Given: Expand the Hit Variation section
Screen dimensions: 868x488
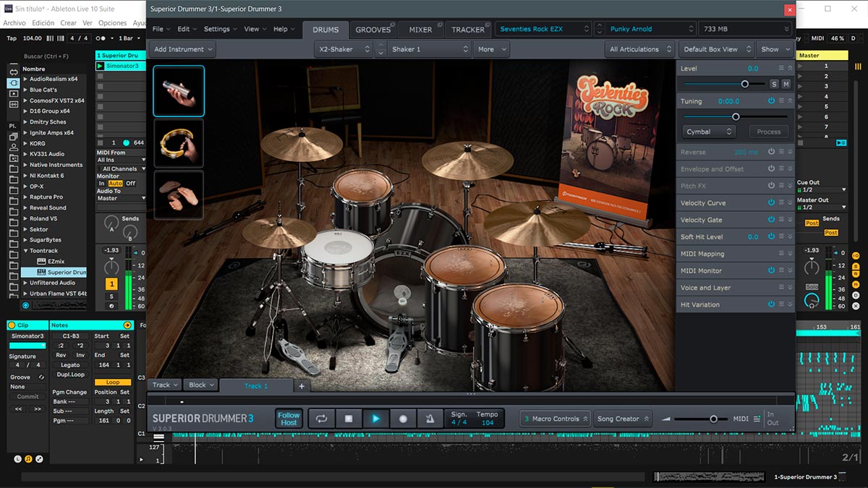Looking at the screenshot, I should click(790, 304).
